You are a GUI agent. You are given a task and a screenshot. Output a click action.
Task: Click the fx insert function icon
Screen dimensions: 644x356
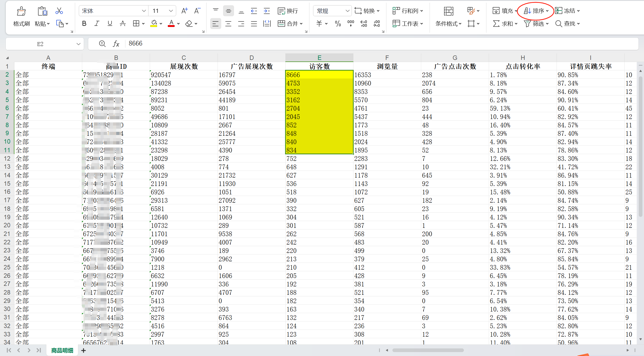tap(116, 44)
